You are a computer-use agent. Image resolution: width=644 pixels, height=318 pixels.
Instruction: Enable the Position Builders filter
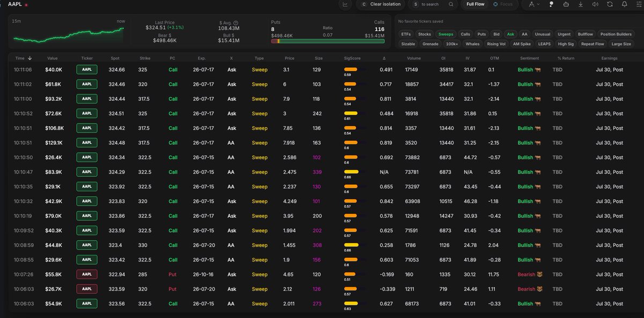616,34
